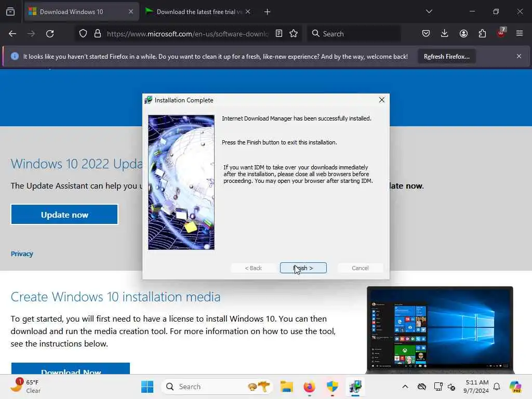Open tracking protection shield icon
Screen dimensions: 532x399
tap(83, 34)
